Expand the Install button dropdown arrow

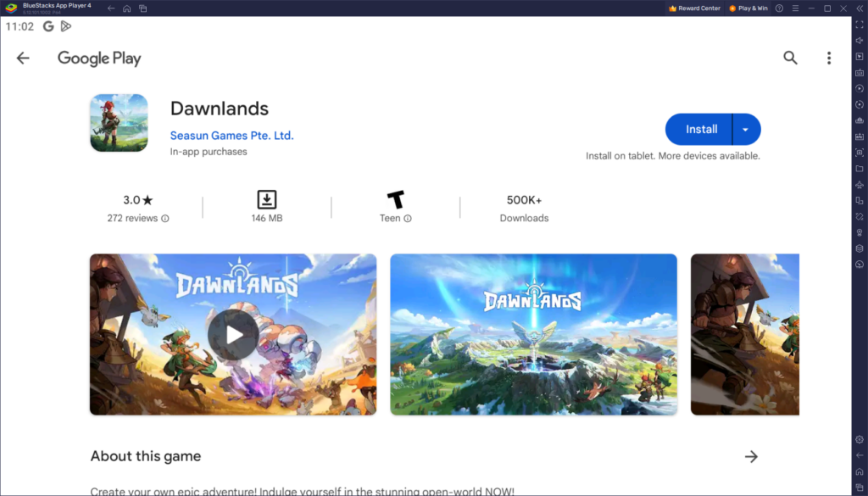point(745,129)
